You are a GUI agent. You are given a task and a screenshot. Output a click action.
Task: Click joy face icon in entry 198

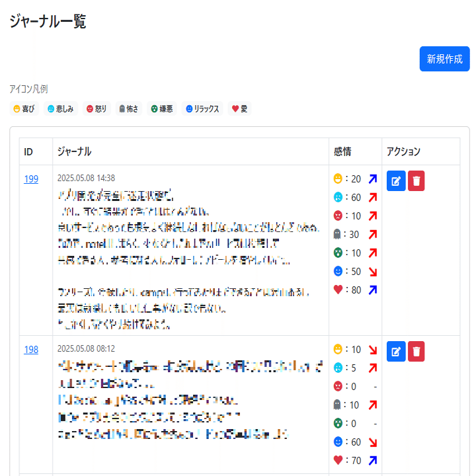338,349
